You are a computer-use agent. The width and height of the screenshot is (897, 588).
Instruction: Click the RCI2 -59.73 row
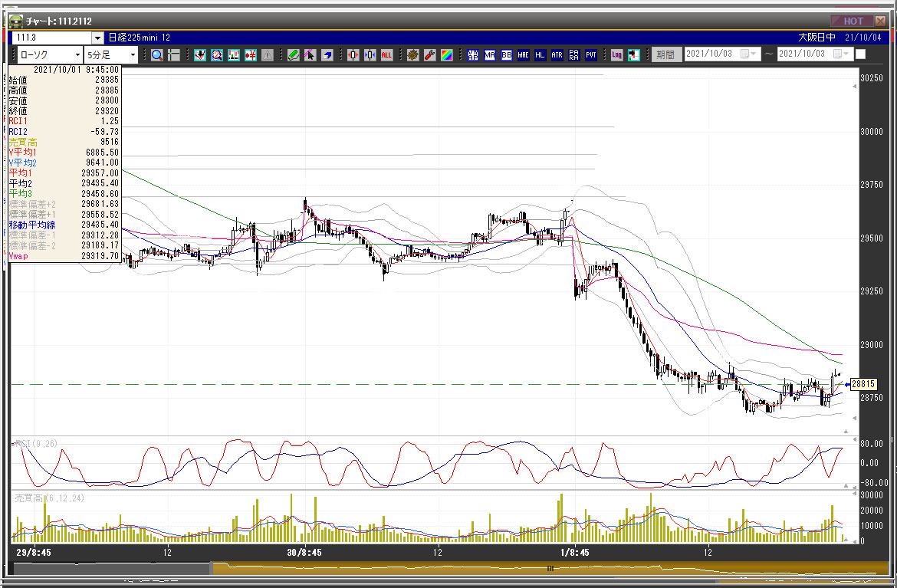pyautogui.click(x=64, y=132)
